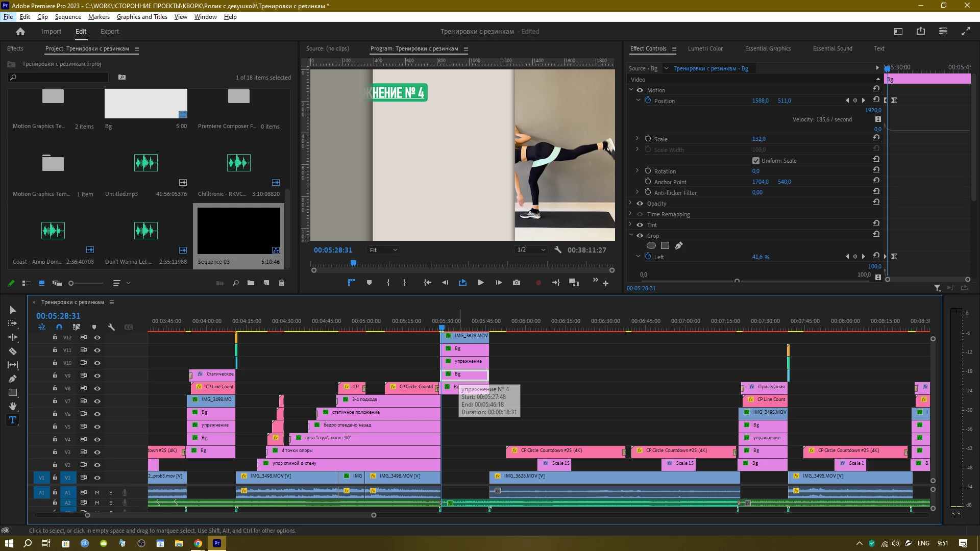Select the Hand tool
The height and width of the screenshot is (551, 980).
pos(13,407)
